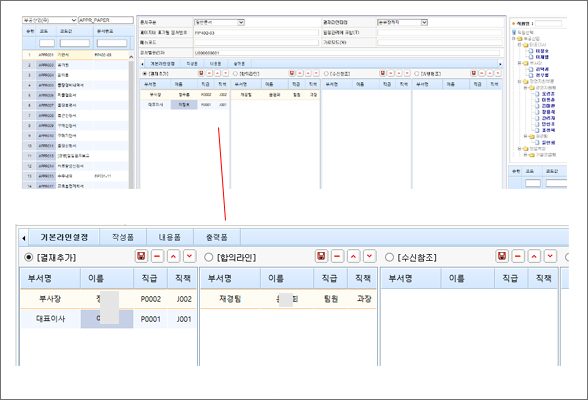The width and height of the screenshot is (588, 400).
Task: Click the 합의라인 minus icon in the enlarged detail
Action: click(337, 256)
